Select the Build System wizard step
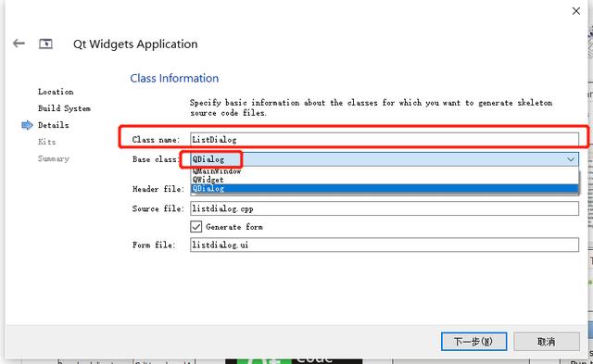593x364 pixels. tap(64, 108)
